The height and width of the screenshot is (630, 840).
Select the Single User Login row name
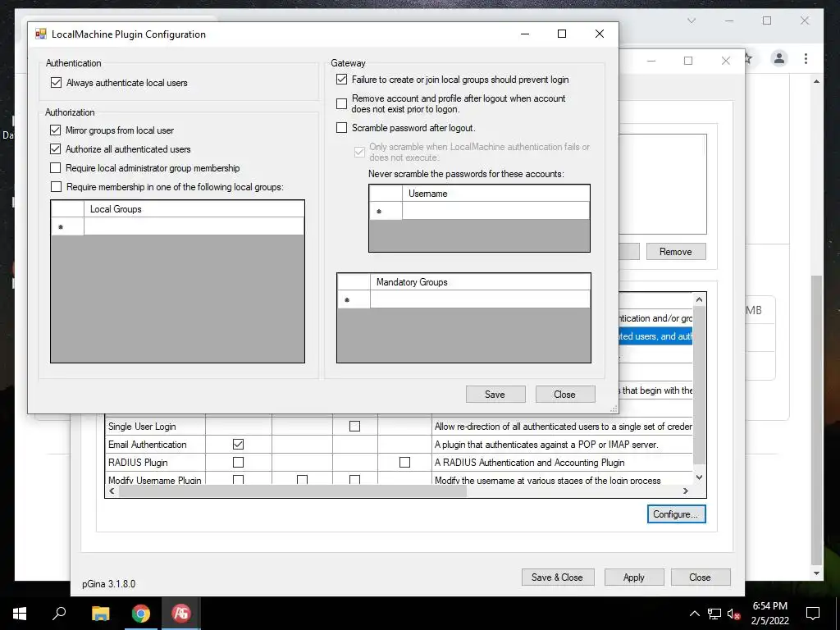[142, 427]
